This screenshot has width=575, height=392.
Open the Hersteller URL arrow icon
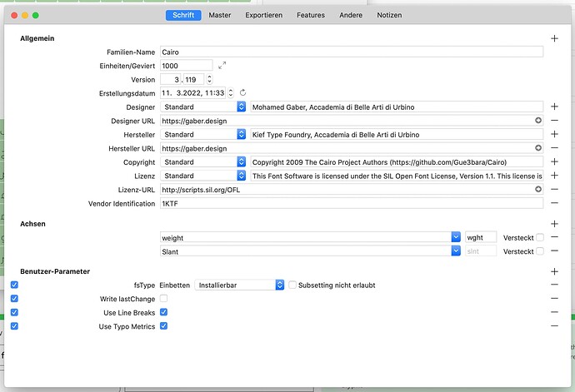pyautogui.click(x=538, y=147)
